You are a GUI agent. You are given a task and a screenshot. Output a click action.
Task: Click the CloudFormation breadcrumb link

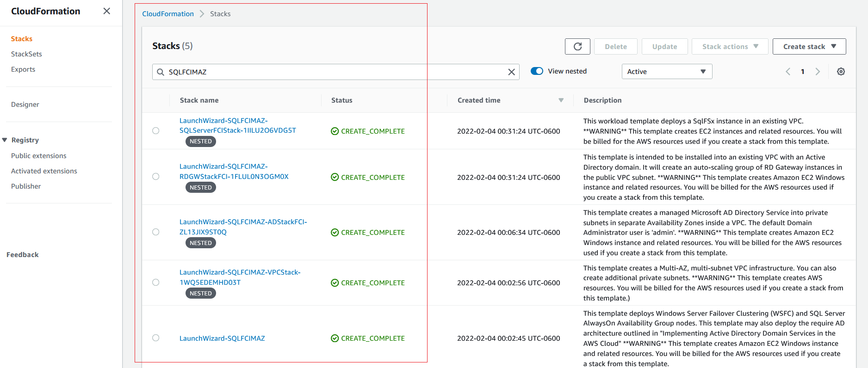(x=168, y=14)
